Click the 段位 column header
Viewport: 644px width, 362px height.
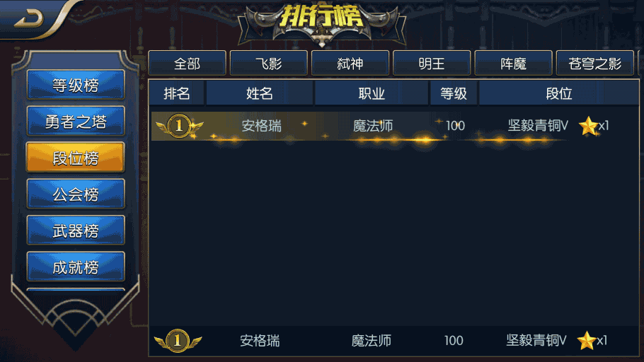(558, 93)
